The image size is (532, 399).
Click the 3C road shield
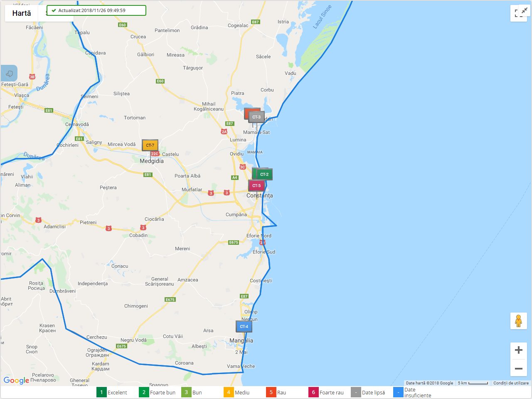click(x=242, y=167)
